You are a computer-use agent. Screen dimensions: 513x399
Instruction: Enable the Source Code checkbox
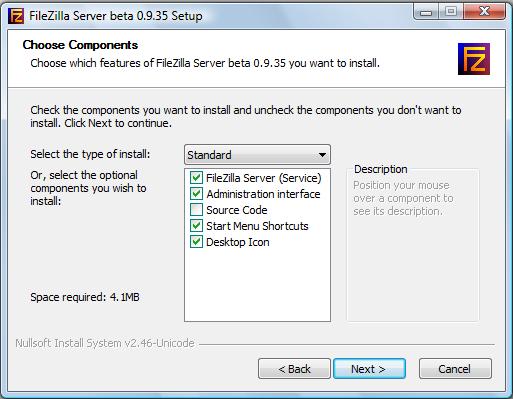[x=196, y=210]
